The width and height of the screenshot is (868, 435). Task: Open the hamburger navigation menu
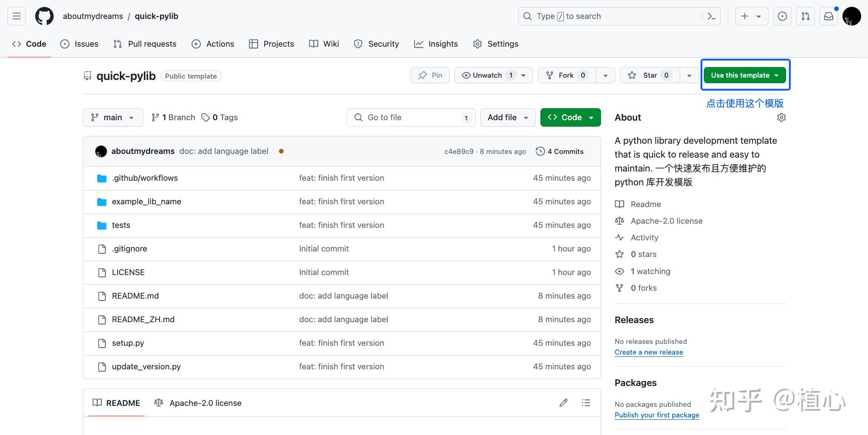click(17, 16)
